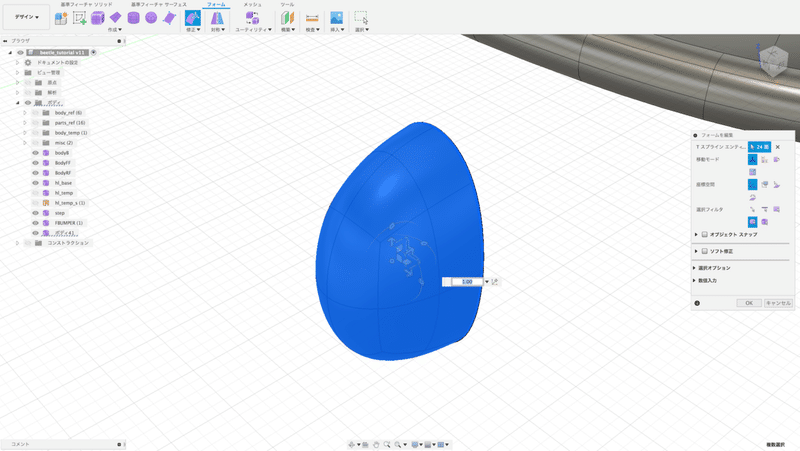Viewport: 800px width, 451px height.
Task: Select the beetle_tutorial v11 root node
Action: click(x=62, y=53)
